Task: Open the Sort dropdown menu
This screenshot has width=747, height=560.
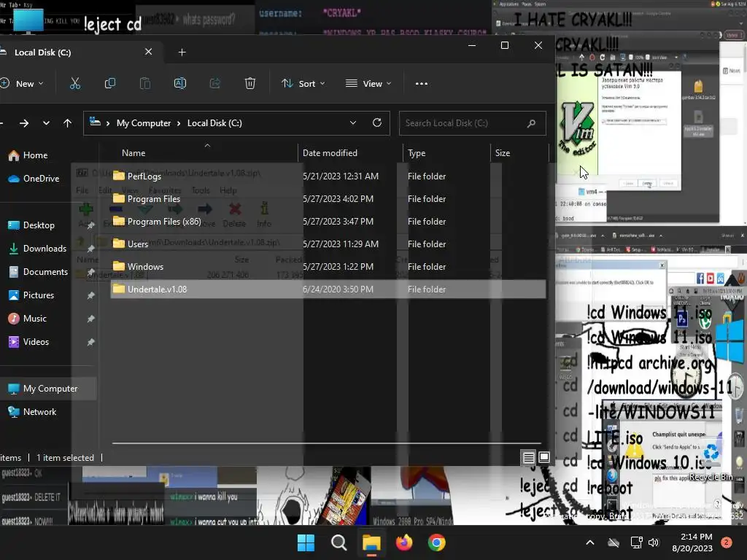Action: click(303, 83)
